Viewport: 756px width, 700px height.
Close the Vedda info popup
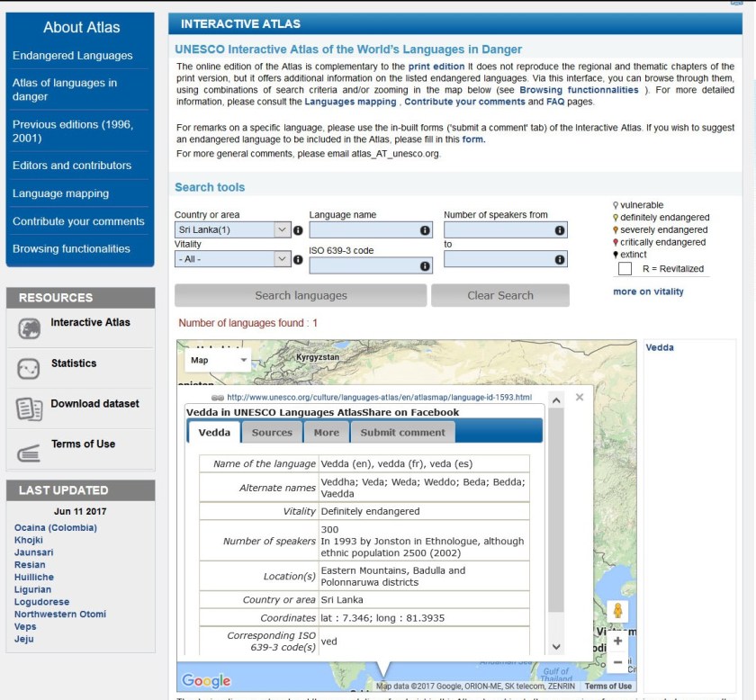click(580, 397)
